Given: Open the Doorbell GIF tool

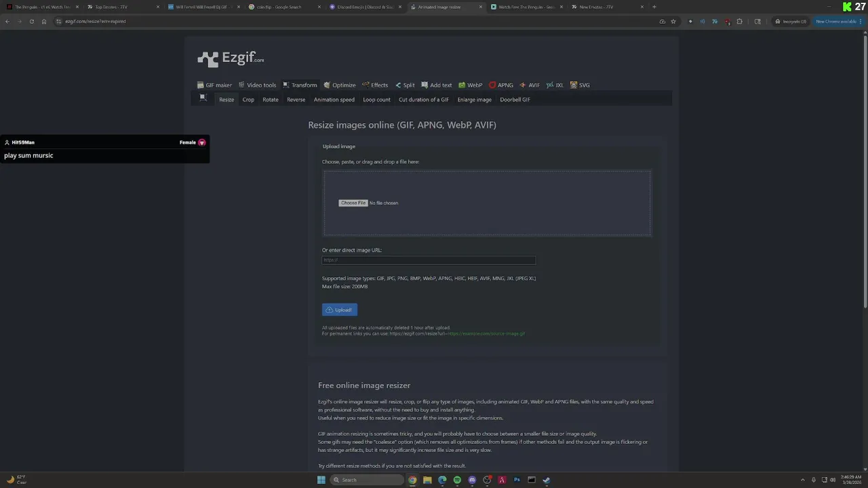Looking at the screenshot, I should coord(515,100).
